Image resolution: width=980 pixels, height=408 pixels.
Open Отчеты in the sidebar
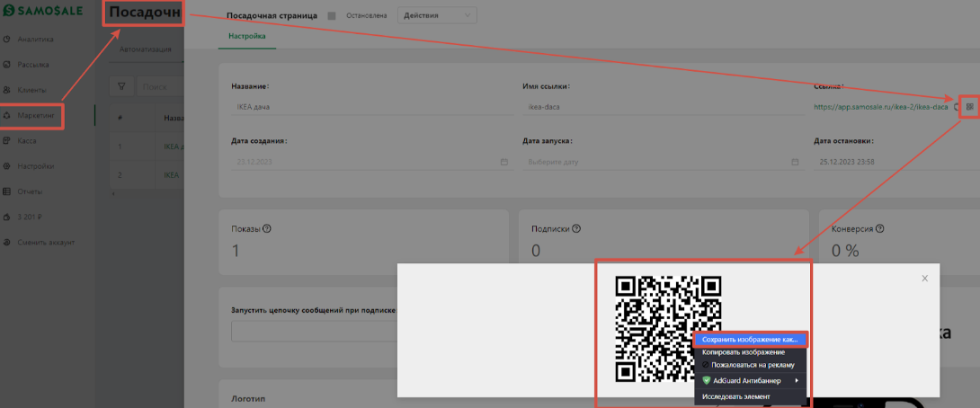click(x=30, y=191)
